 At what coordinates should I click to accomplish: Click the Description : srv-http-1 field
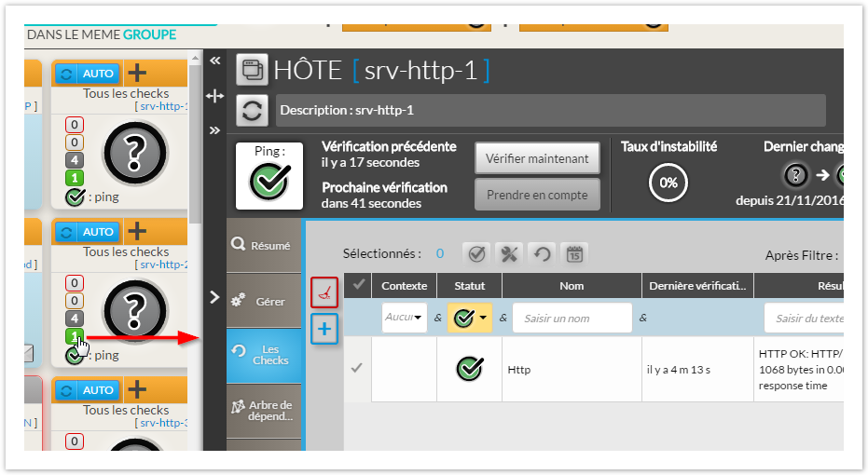click(551, 110)
